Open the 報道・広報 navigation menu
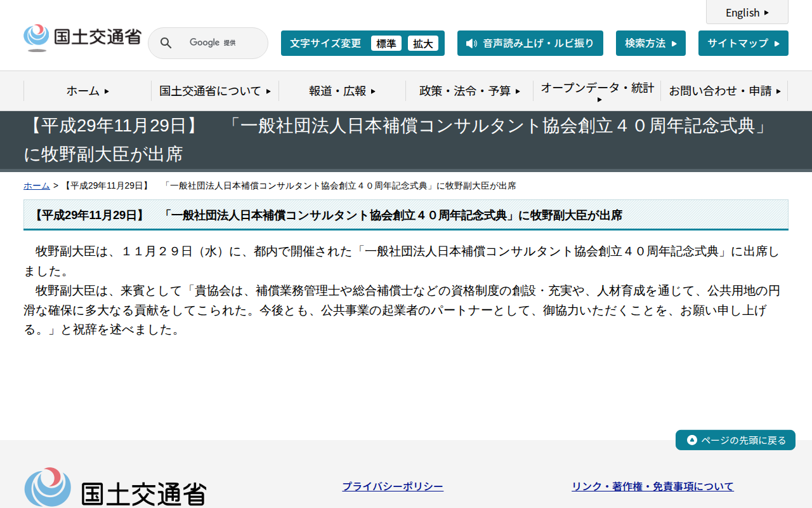812x508 pixels. (341, 91)
